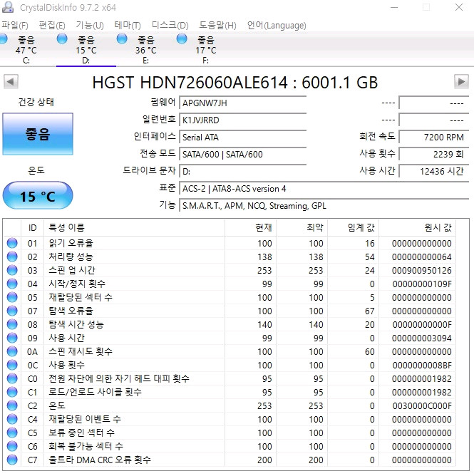Screen dimensions: 474x476
Task: Click the power-on count field 2239 회
Action: 434,154
